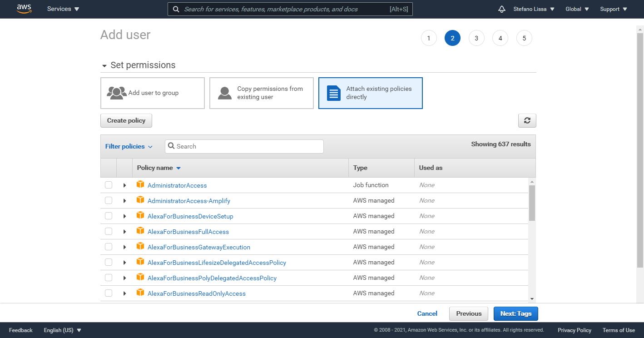Screen dimensions: 644x338
Task: Open the Filter policies dropdown
Action: pyautogui.click(x=129, y=146)
